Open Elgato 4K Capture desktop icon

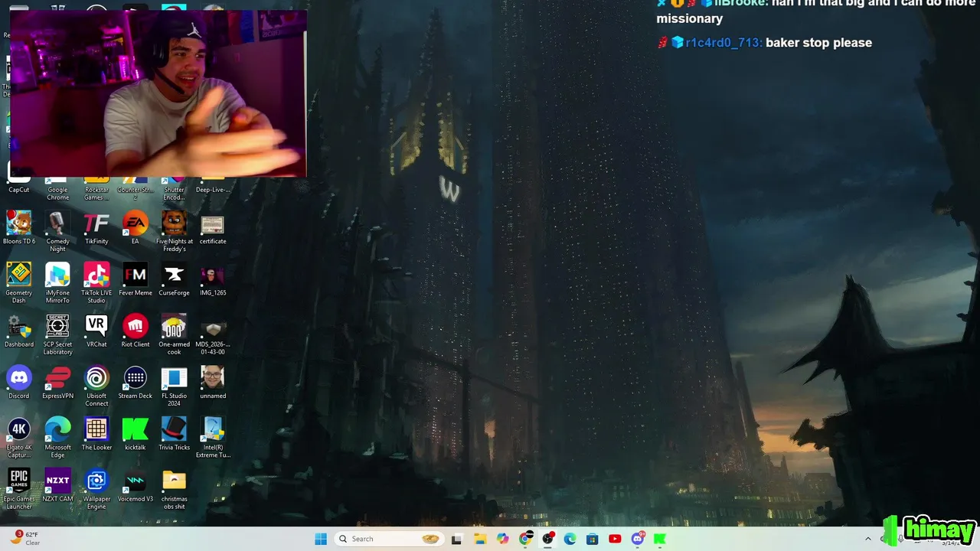pos(19,429)
